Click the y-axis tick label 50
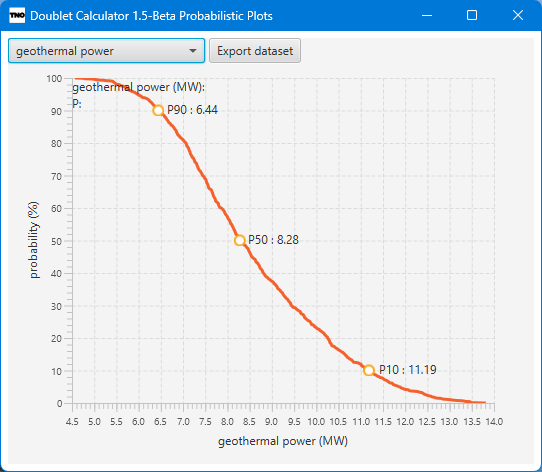This screenshot has width=542, height=472. [57, 241]
